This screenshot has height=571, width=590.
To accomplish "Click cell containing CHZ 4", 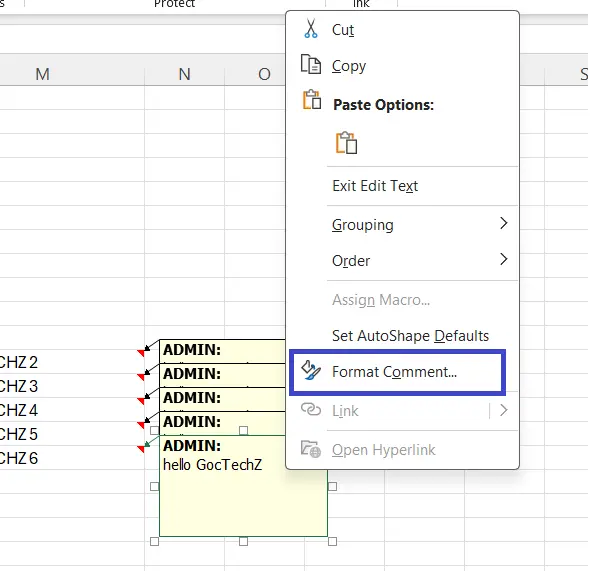I will click(71, 410).
